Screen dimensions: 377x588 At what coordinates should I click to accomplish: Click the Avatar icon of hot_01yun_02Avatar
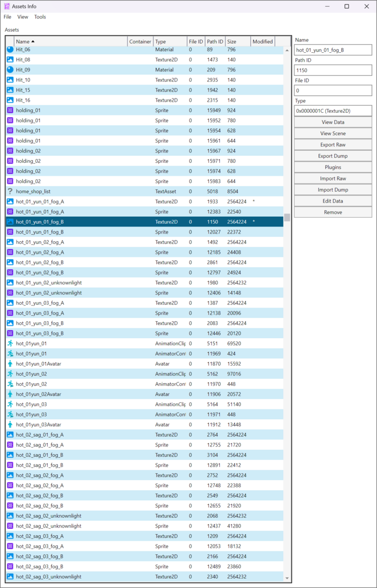pos(10,394)
